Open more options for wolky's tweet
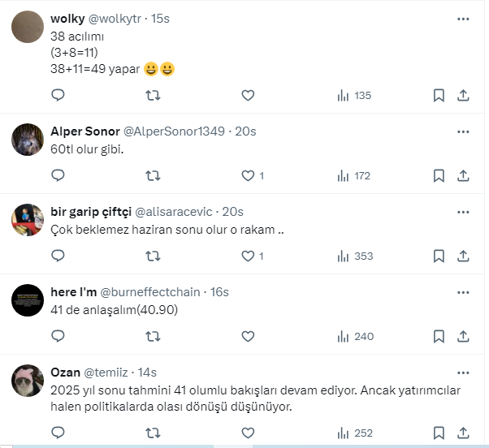The width and height of the screenshot is (489, 448). point(463,19)
